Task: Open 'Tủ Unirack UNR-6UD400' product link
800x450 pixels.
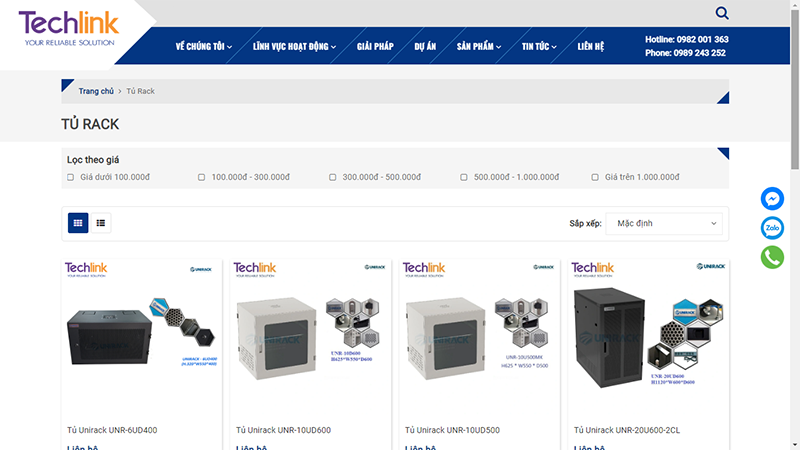Action: [112, 430]
